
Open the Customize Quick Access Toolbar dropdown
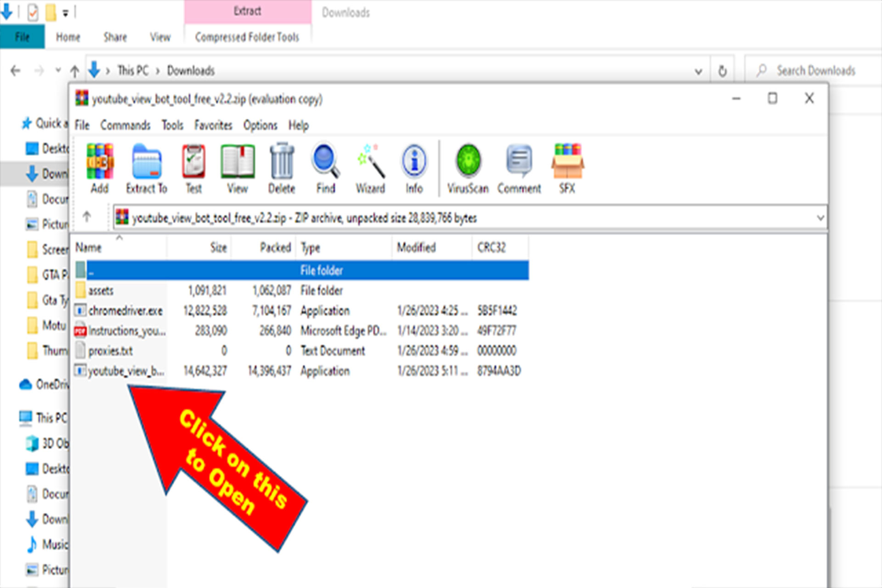tap(66, 13)
